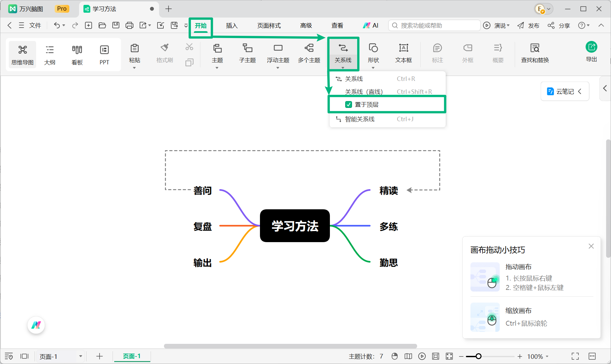
Task: Add a new page with plus button
Action: [x=100, y=356]
